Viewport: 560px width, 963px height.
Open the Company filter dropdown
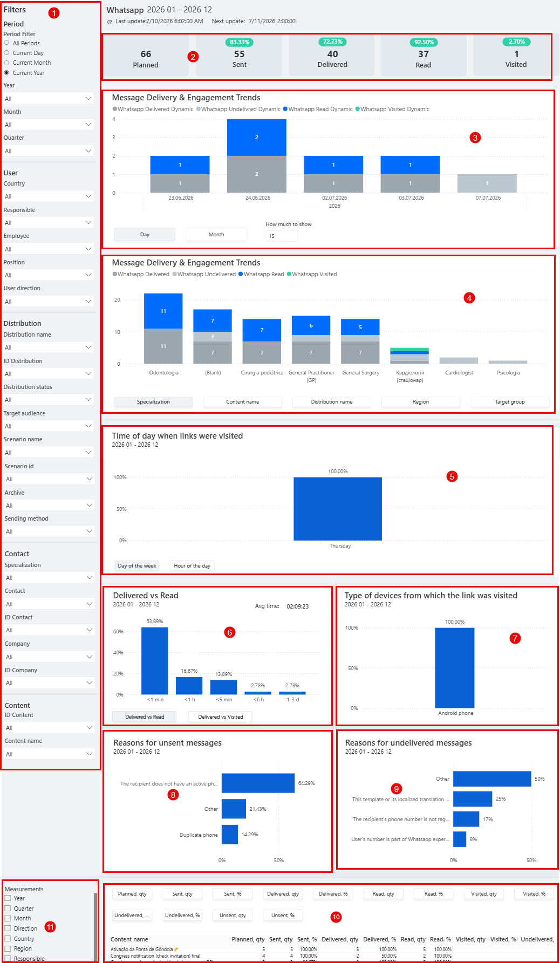tap(49, 657)
